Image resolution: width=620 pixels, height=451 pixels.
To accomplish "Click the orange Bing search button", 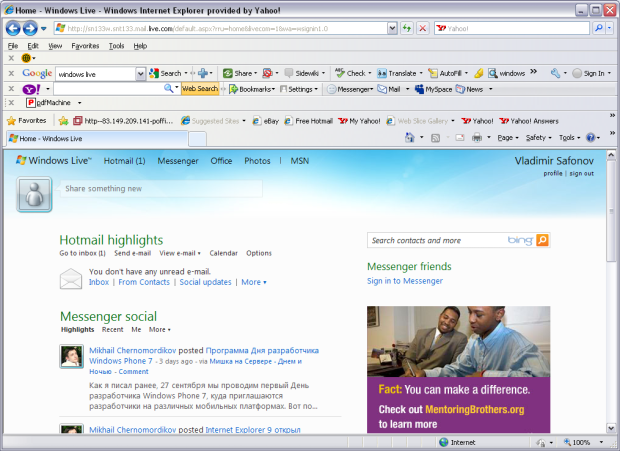I will point(542,240).
